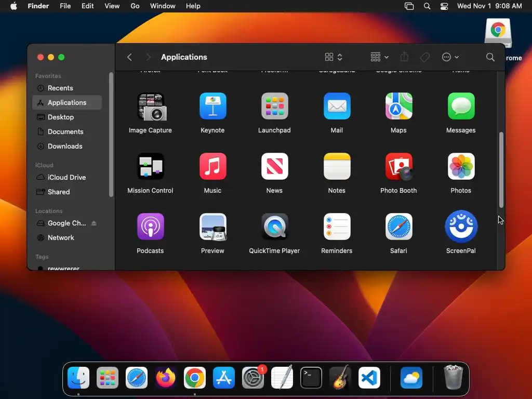The width and height of the screenshot is (532, 399).
Task: Go back with the left chevron
Action: click(129, 57)
